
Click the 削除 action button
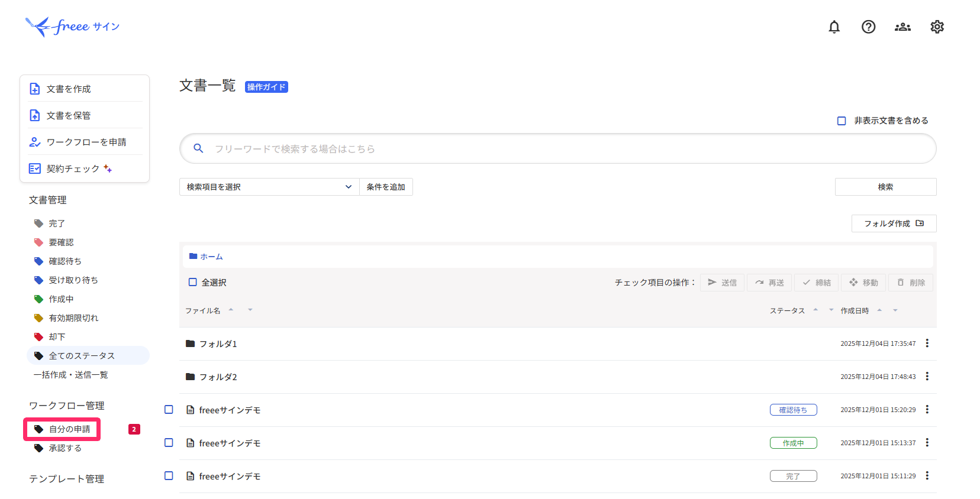click(x=911, y=283)
